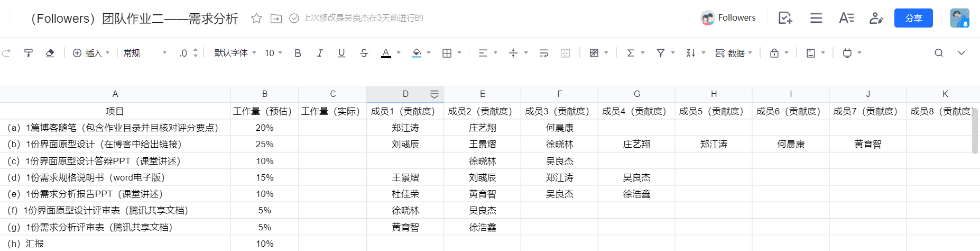The width and height of the screenshot is (980, 251).
Task: Select the 成员1（贡献度）header cell
Action: pos(405,111)
